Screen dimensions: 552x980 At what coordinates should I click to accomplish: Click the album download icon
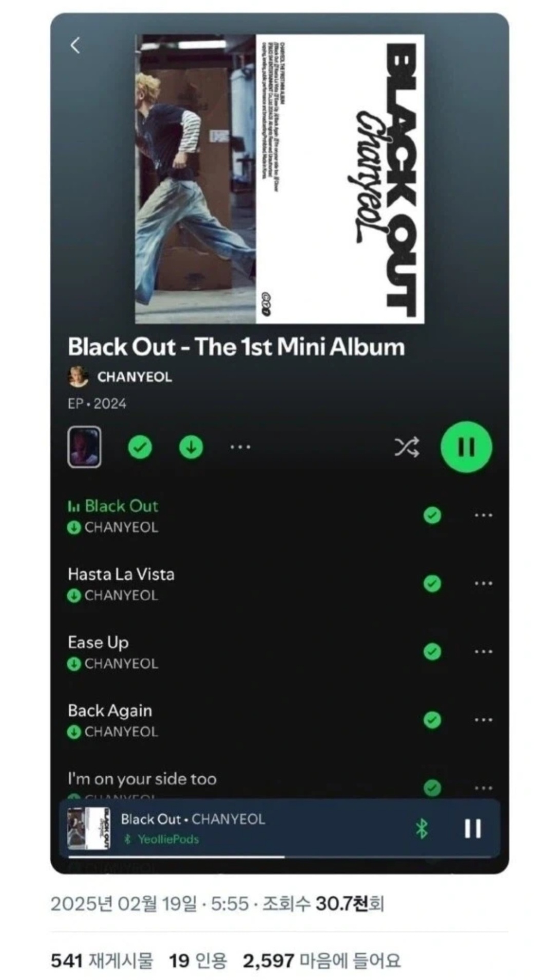pos(191,447)
